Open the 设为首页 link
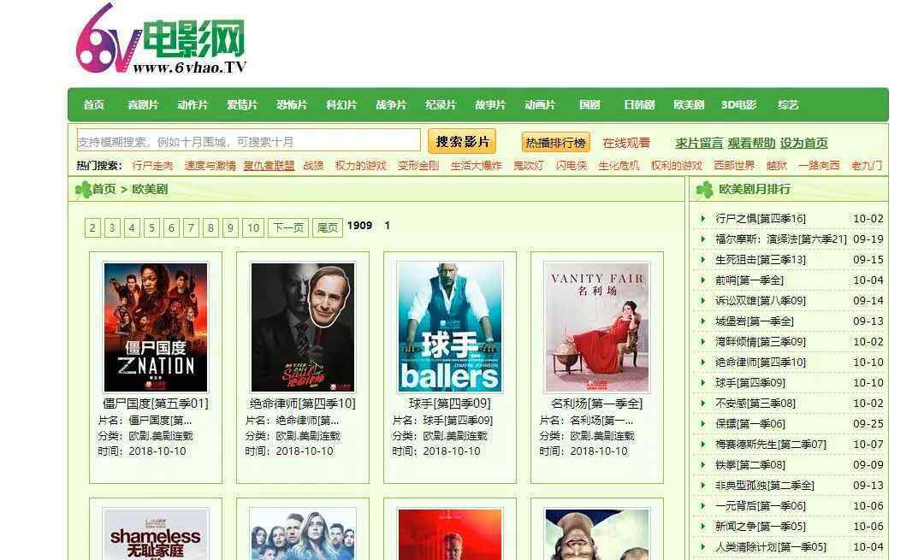 pos(803,143)
